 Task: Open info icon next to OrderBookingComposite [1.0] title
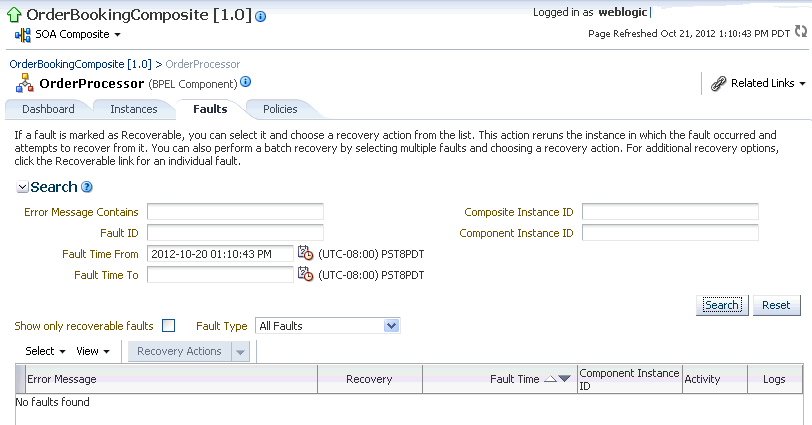click(x=261, y=17)
